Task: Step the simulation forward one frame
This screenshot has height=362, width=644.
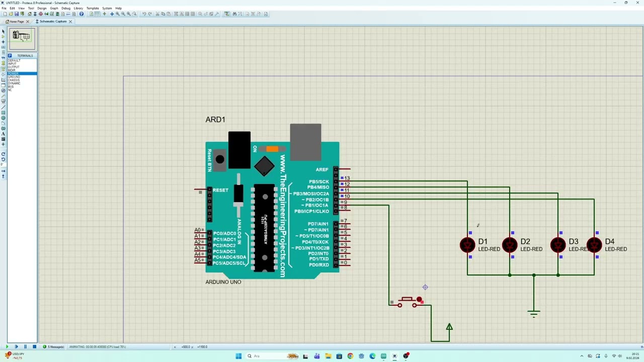Action: click(16, 346)
